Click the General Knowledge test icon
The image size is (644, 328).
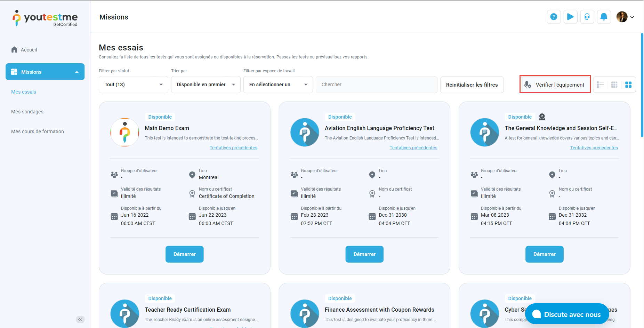point(485,132)
